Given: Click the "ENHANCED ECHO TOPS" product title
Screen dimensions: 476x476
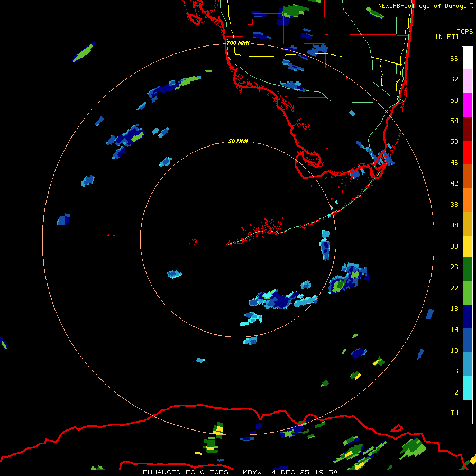Looking at the screenshot, I should tap(187, 472).
